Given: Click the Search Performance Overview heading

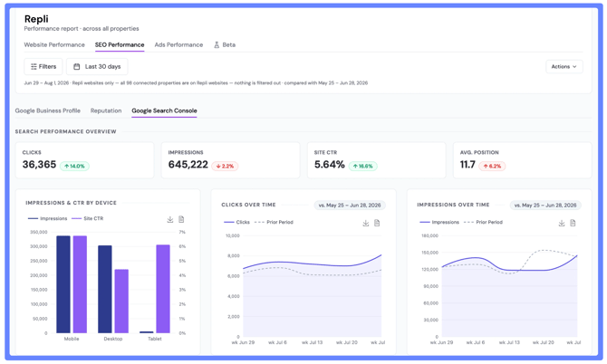Looking at the screenshot, I should 65,132.
